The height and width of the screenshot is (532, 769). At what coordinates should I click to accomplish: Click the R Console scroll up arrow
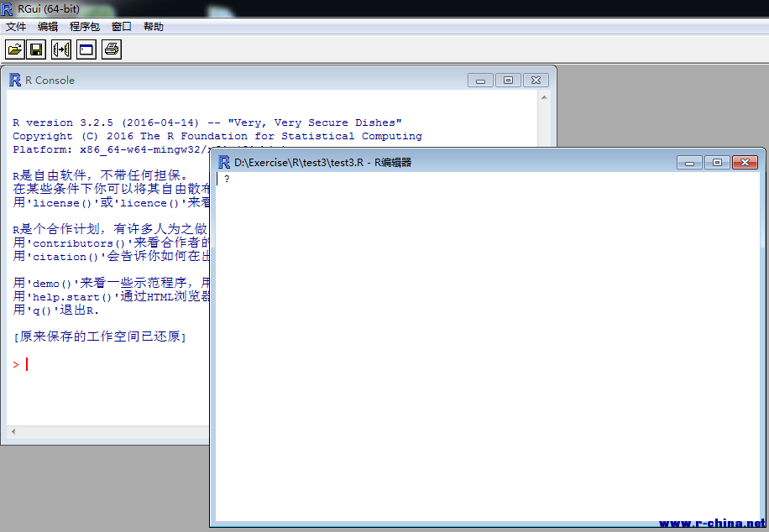pyautogui.click(x=544, y=97)
